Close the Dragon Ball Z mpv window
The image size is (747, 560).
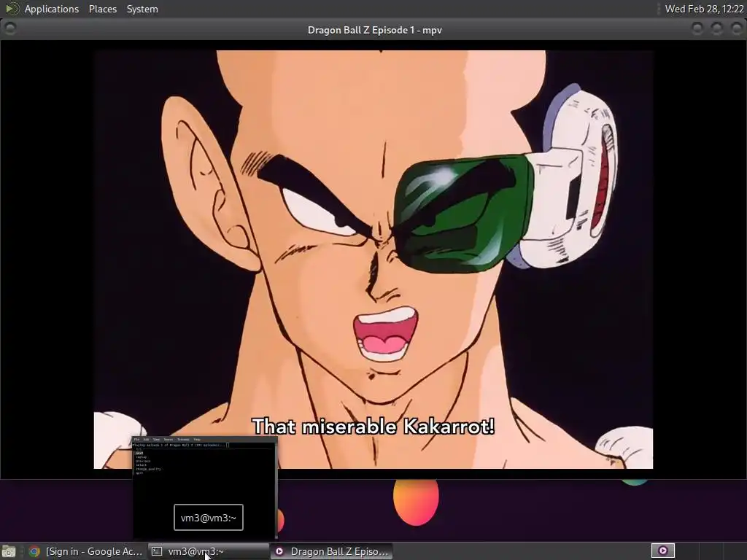736,28
